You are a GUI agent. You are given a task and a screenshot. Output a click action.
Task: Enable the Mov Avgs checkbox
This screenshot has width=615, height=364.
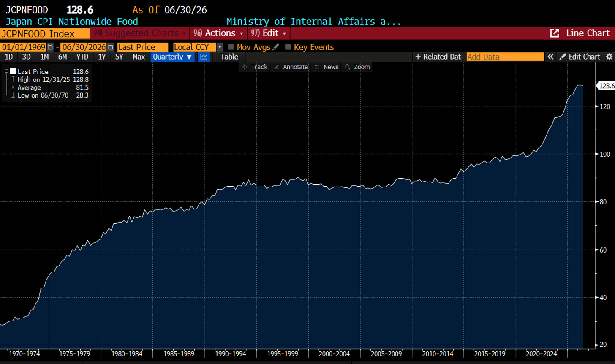[231, 47]
